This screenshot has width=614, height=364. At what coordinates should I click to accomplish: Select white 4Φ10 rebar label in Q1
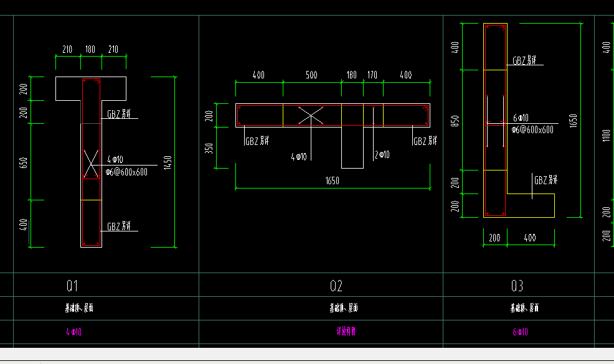pos(115,159)
